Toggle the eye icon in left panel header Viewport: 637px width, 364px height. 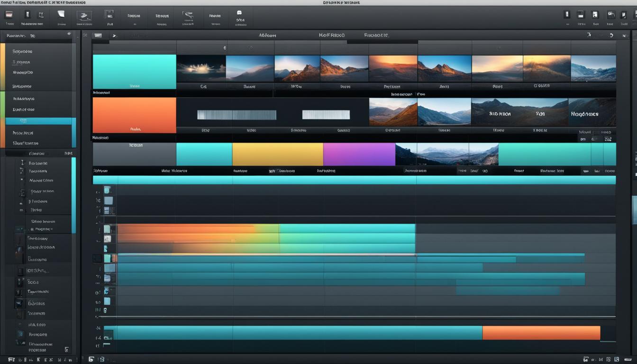(x=69, y=34)
